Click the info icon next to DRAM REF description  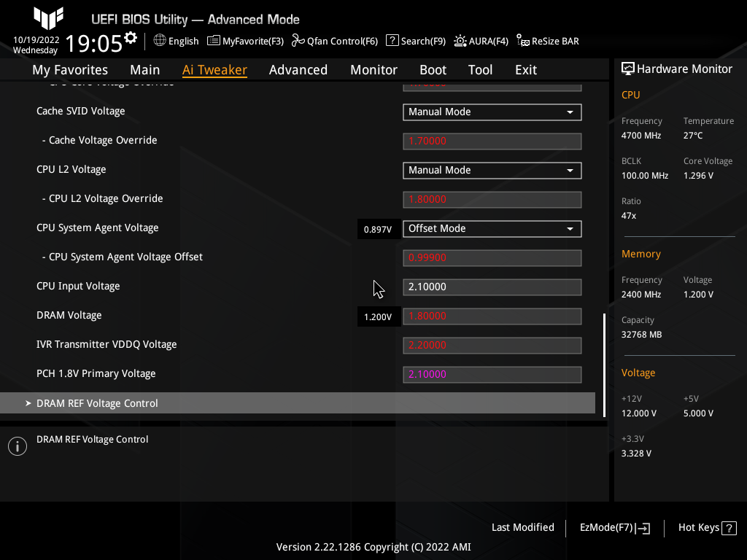click(17, 446)
